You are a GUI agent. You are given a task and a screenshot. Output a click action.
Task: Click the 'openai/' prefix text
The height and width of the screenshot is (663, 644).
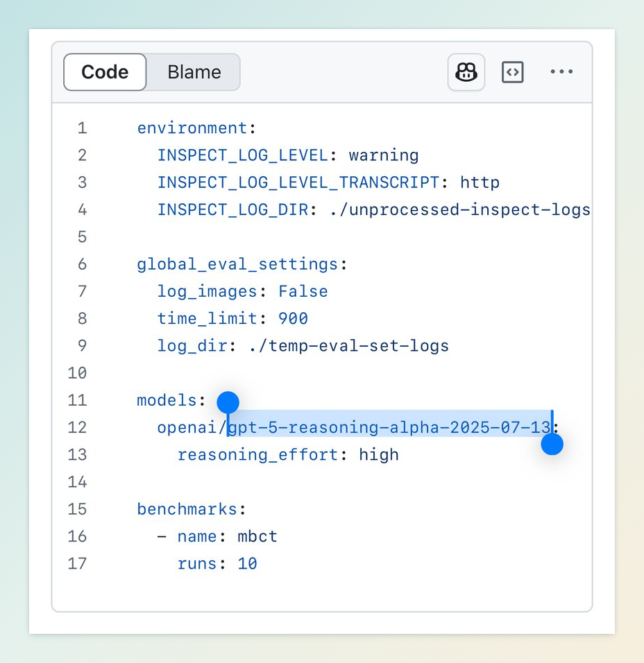(192, 427)
